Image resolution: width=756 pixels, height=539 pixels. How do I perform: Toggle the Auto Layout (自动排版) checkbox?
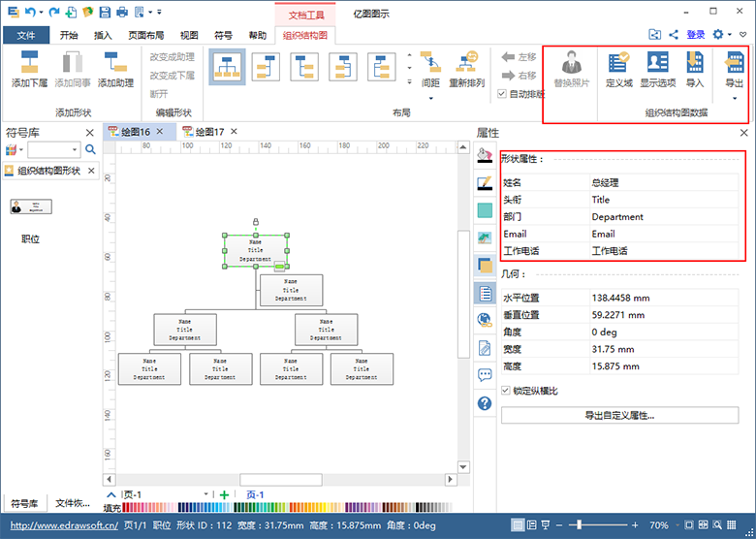pyautogui.click(x=502, y=94)
